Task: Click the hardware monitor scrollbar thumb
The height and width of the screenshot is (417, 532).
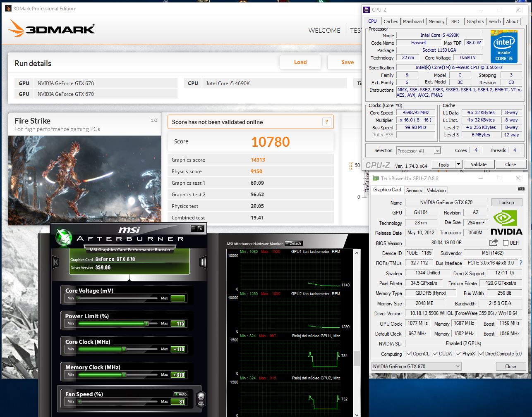Action: pyautogui.click(x=357, y=359)
